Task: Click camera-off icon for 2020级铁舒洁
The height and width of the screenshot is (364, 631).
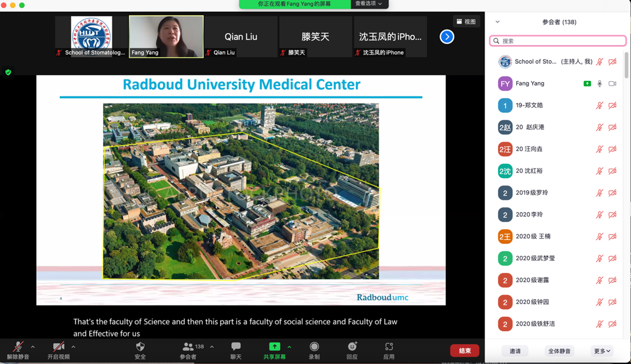Action: pos(612,324)
